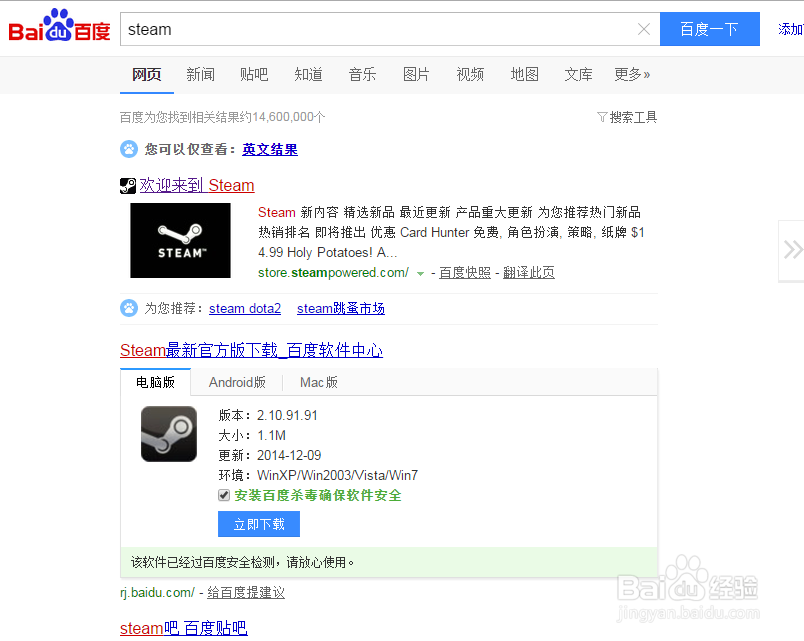The image size is (804, 641).
Task: Focus the search field containing steam
Action: tap(377, 29)
